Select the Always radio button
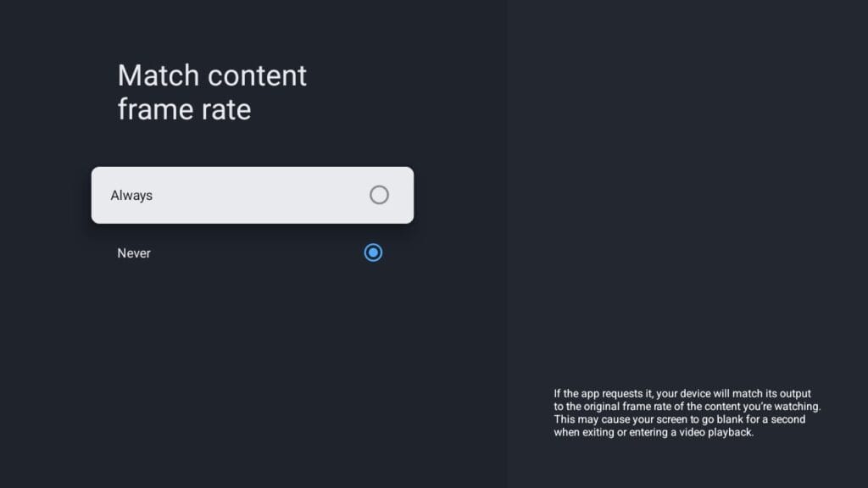The image size is (868, 488). tap(379, 195)
